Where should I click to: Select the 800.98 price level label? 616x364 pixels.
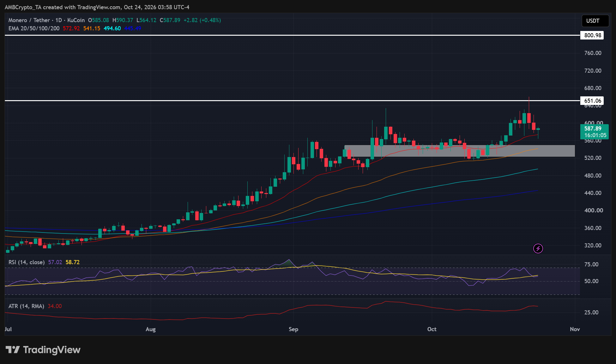[592, 35]
